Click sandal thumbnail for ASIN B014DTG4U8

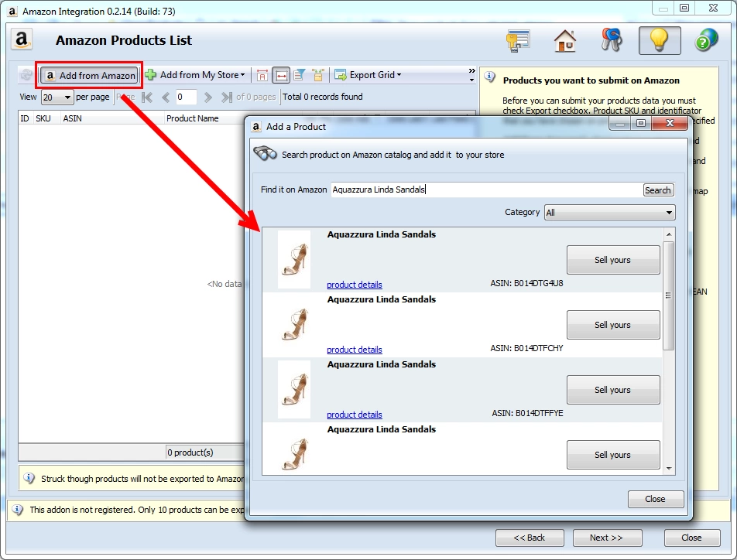tap(294, 259)
